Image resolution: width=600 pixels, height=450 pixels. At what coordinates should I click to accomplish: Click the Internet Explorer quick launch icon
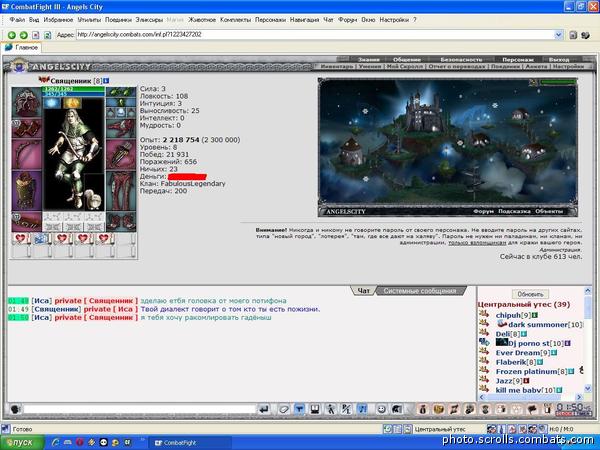tap(55, 442)
